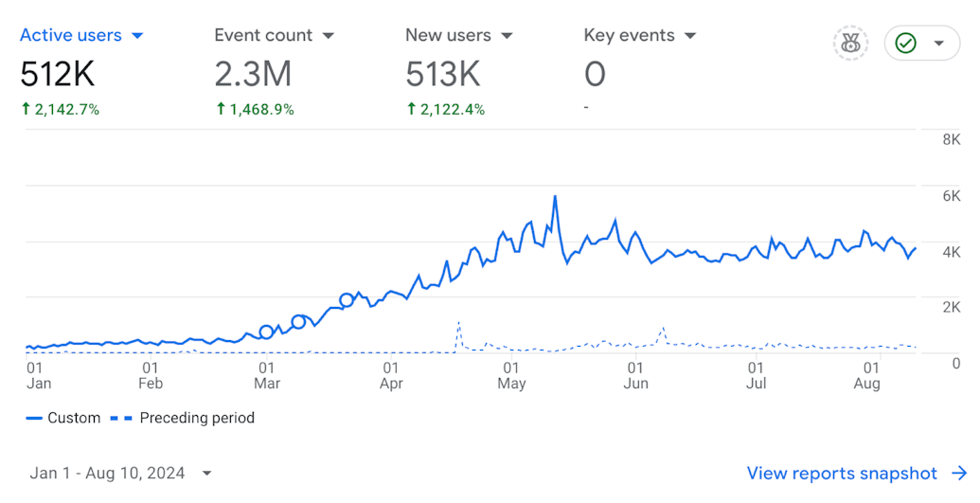Click the green up arrow beside 1,468.9%
The height and width of the screenshot is (503, 980).
[x=221, y=110]
